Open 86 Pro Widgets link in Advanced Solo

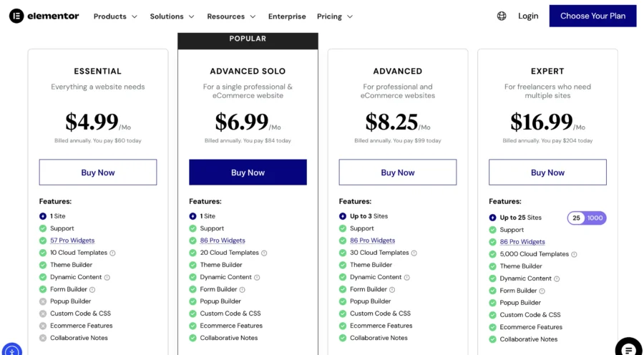point(223,240)
